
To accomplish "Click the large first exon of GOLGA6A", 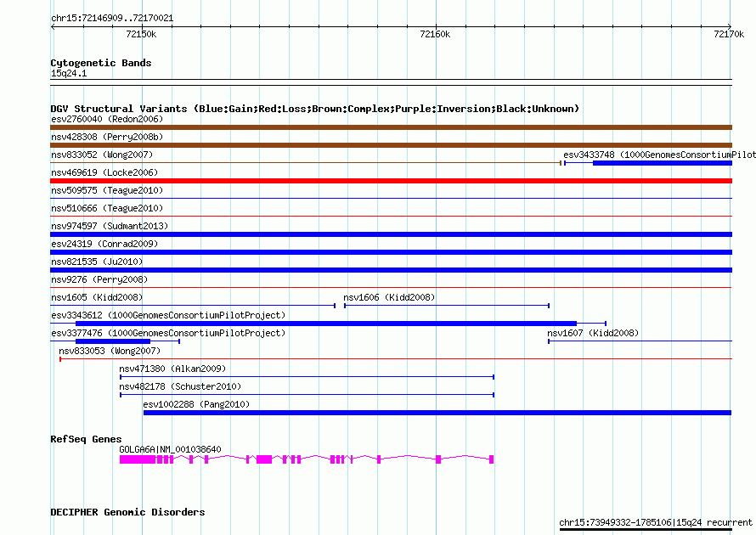I will click(138, 459).
